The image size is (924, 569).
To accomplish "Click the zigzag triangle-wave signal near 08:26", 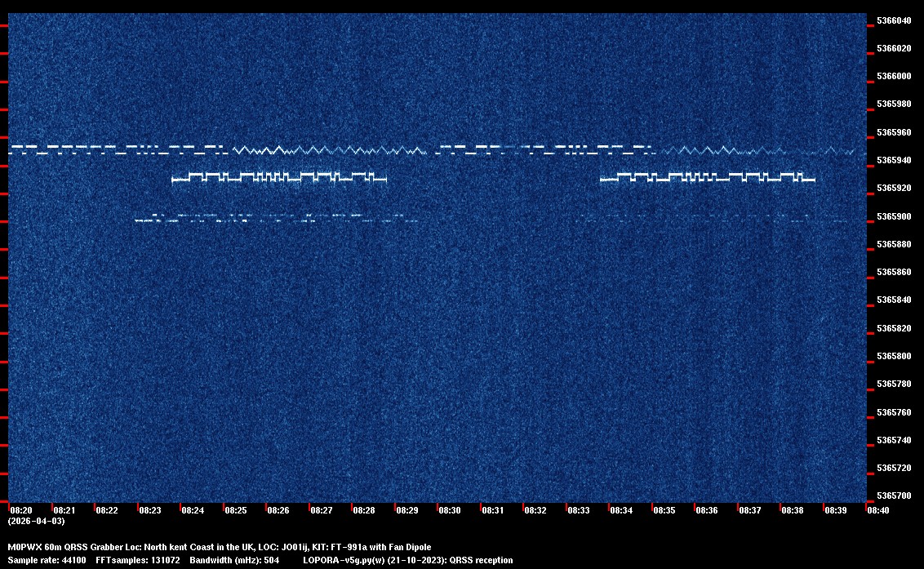I will pyautogui.click(x=278, y=150).
